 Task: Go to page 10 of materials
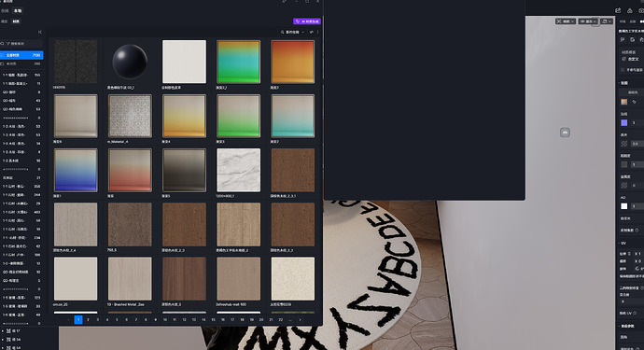[164, 319]
